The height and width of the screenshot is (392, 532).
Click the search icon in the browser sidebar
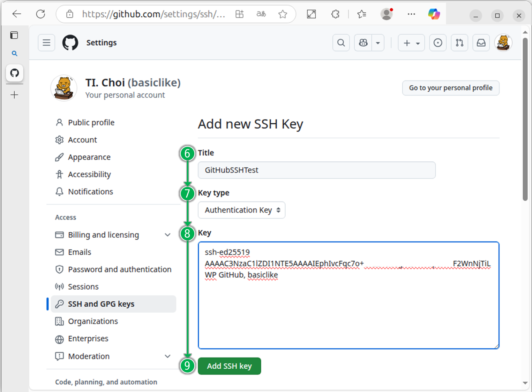tap(14, 53)
